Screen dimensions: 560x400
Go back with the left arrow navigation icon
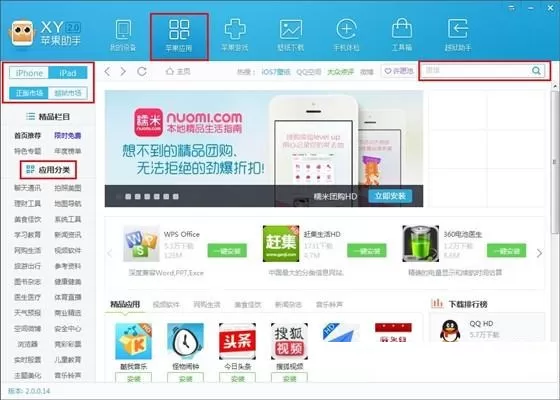click(x=107, y=71)
